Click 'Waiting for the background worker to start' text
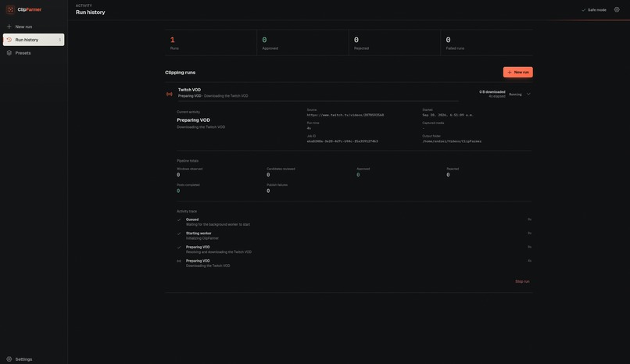The height and width of the screenshot is (364, 630). click(x=218, y=225)
